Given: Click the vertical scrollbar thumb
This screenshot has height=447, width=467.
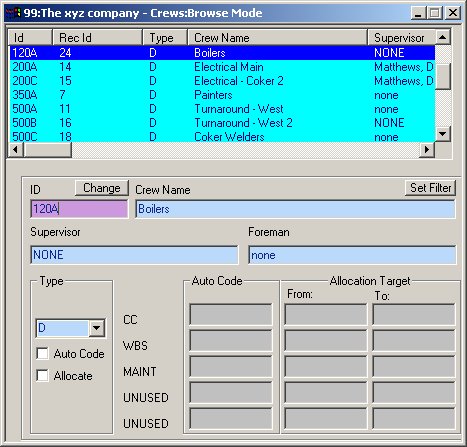Looking at the screenshot, I should (x=443, y=76).
